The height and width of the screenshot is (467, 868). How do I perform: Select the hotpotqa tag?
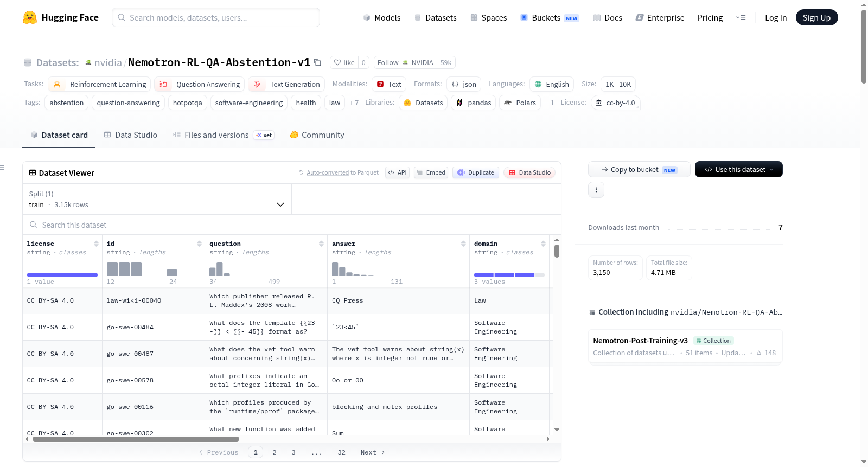click(x=188, y=103)
